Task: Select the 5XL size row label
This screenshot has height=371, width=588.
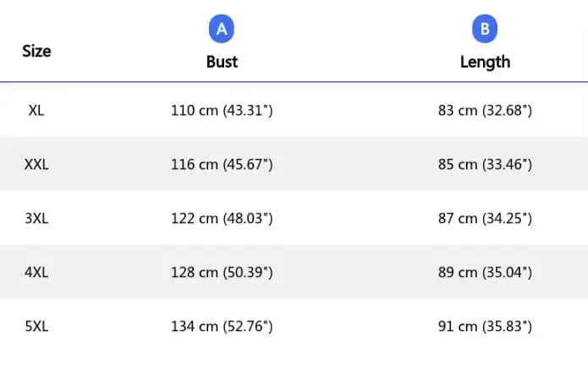Action: pos(36,326)
